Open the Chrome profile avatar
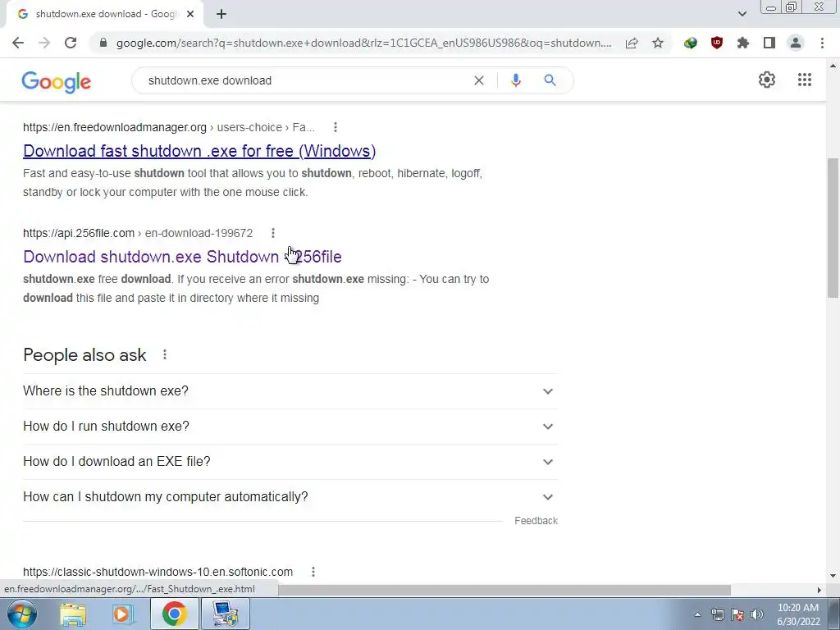Viewport: 840px width, 630px height. pyautogui.click(x=796, y=43)
